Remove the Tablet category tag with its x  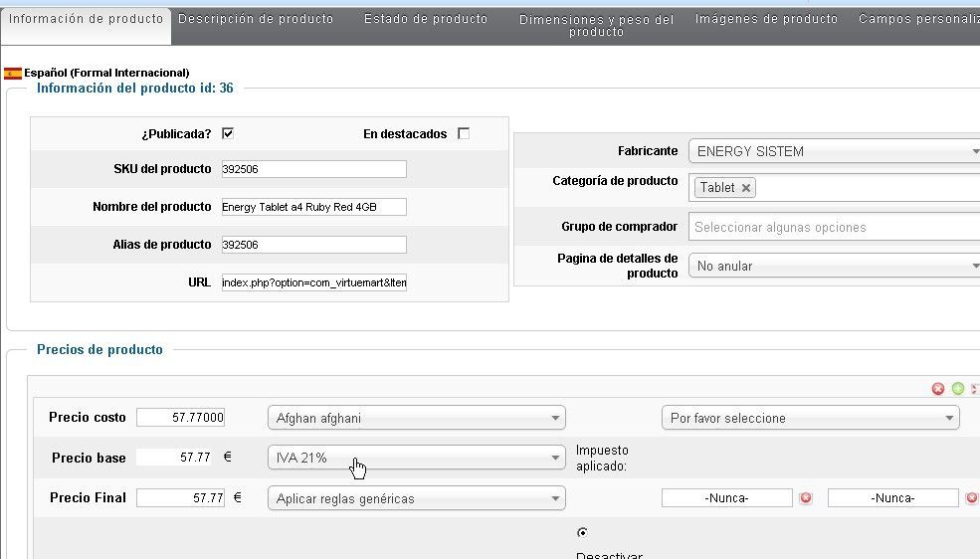point(745,187)
